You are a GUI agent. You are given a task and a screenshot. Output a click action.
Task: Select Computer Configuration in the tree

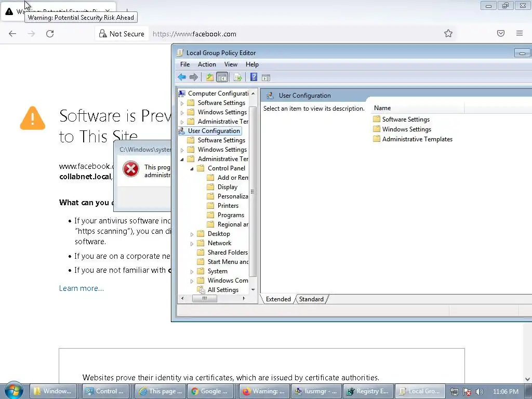(x=218, y=94)
